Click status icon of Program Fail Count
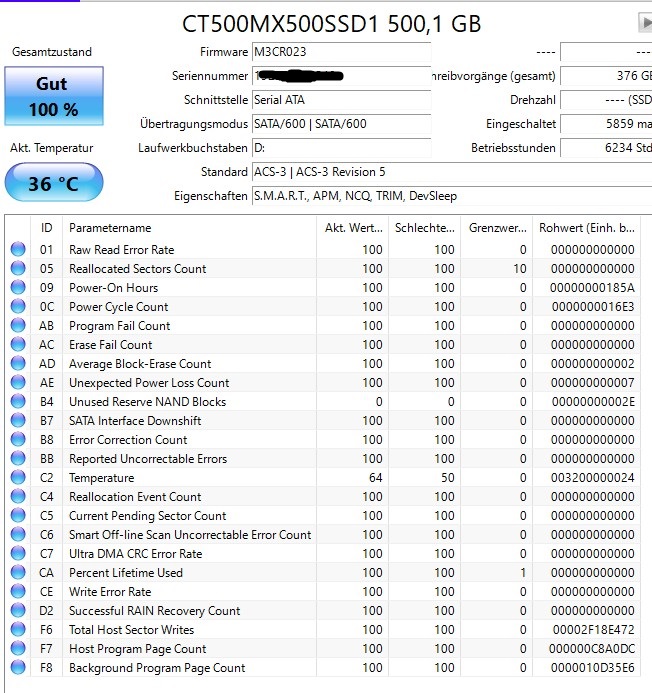 click(x=18, y=325)
